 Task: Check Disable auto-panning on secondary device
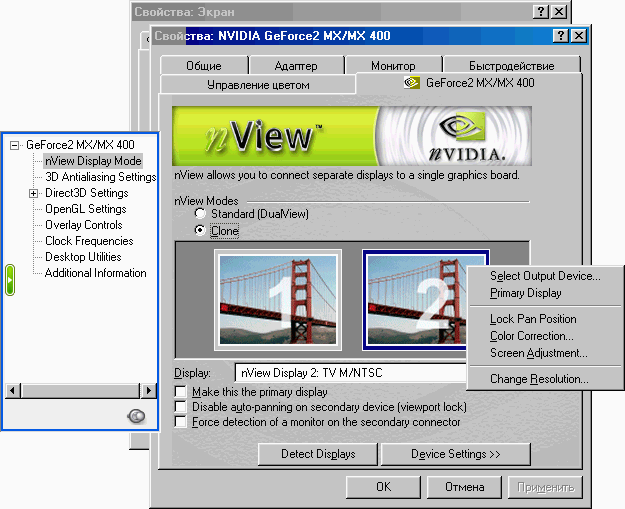(181, 407)
